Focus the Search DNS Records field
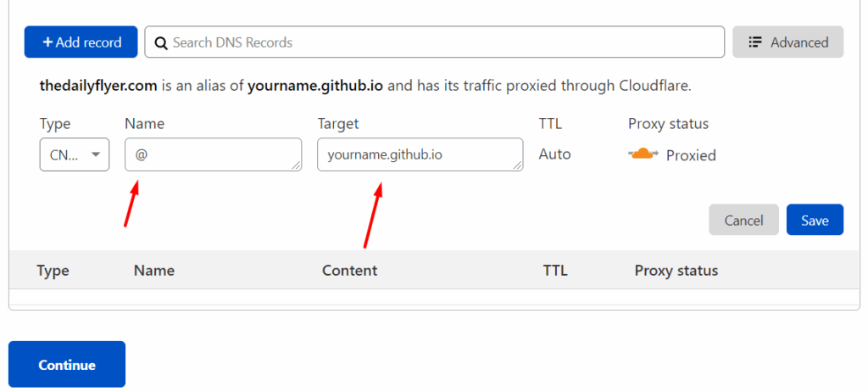This screenshot has height=392, width=868. (x=435, y=42)
